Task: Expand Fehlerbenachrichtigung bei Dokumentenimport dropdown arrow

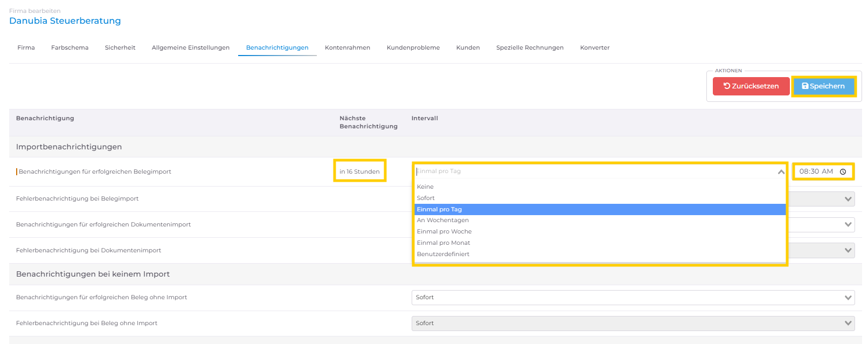Action: pyautogui.click(x=848, y=250)
